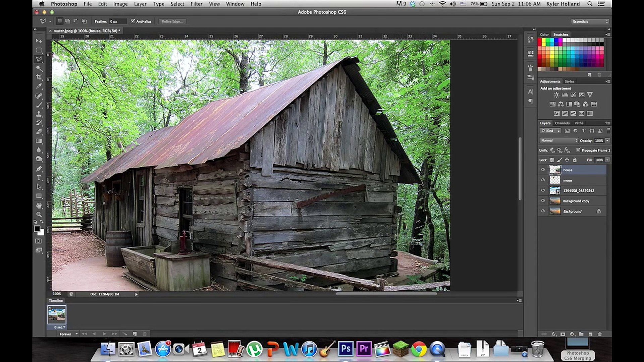The image size is (644, 362).
Task: Create new layer icon in Layers panel
Action: [590, 334]
